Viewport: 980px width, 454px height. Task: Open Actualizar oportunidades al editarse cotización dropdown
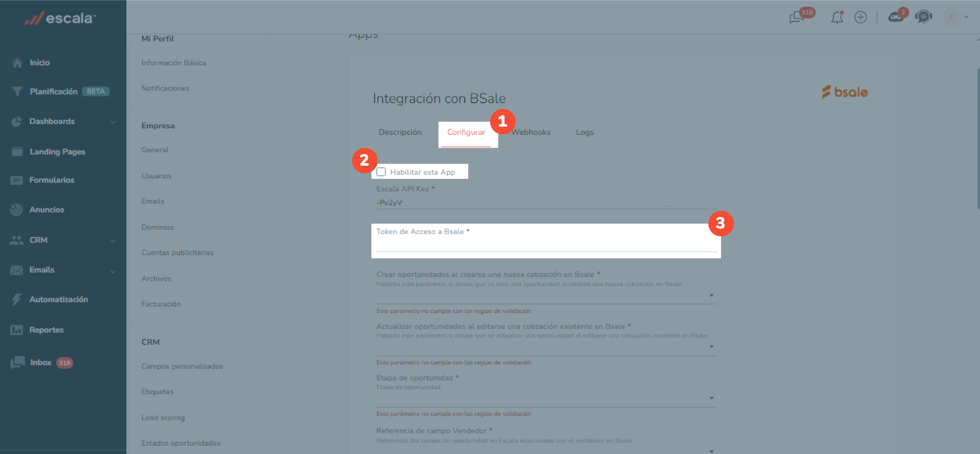tap(547, 347)
